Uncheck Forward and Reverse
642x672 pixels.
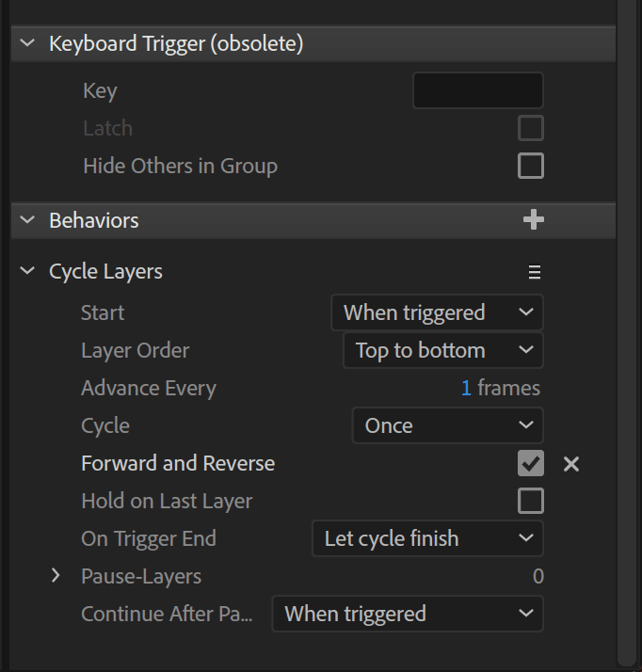[x=531, y=463]
